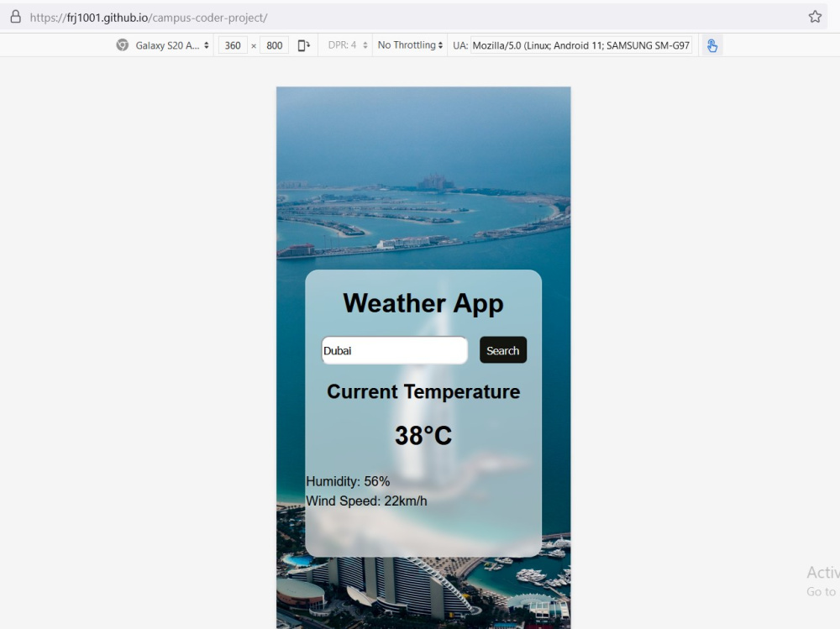This screenshot has width=840, height=629.
Task: Click the URL address bar
Action: point(412,17)
